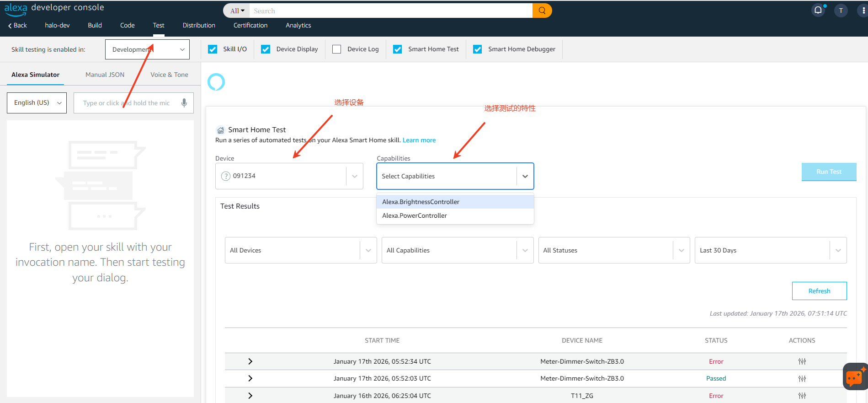Open the All Statuses filter dropdown

[614, 250]
